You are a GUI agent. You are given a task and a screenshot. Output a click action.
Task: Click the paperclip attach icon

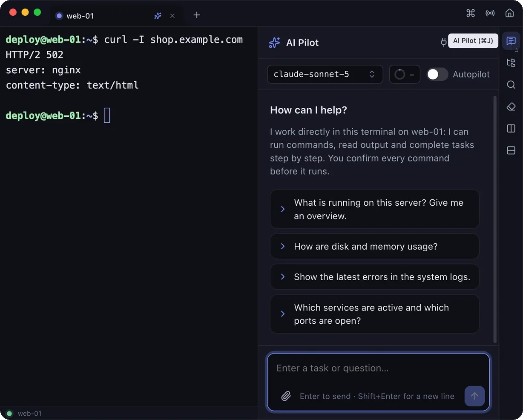click(x=286, y=396)
